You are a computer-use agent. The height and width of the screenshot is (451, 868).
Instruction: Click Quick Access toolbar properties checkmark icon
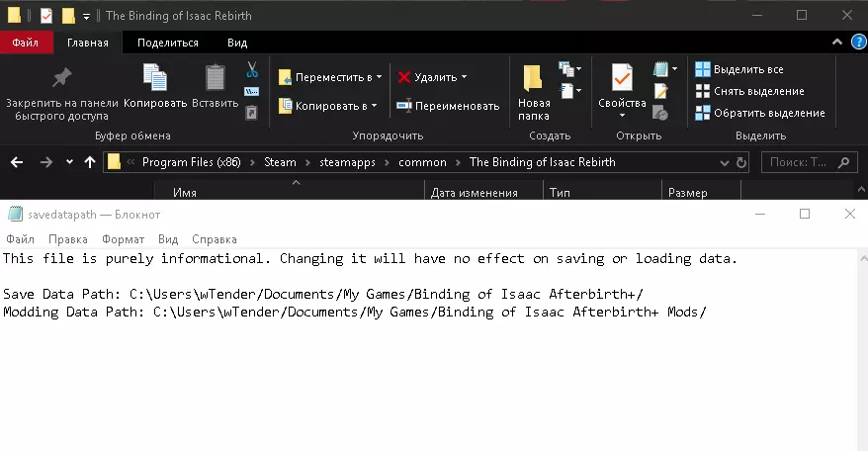point(46,16)
